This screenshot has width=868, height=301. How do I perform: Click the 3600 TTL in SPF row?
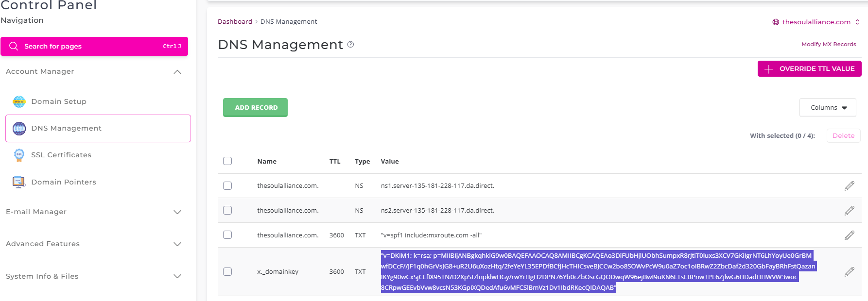[x=336, y=235]
